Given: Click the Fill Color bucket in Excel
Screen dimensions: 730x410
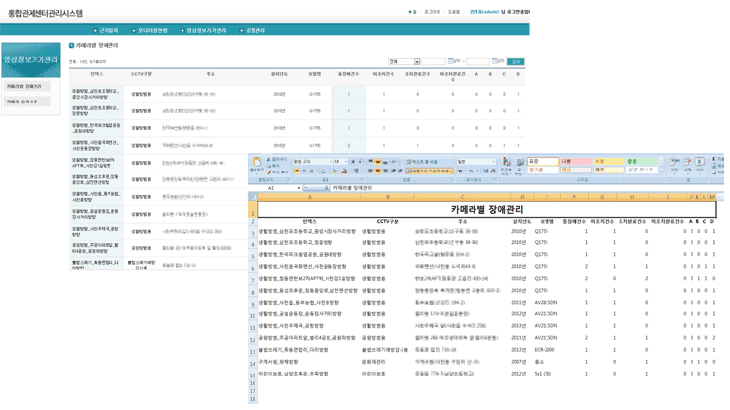Looking at the screenshot, I should click(x=334, y=171).
